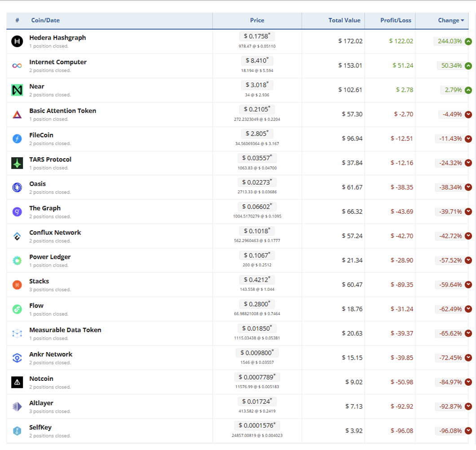Open the Conflux Network coin link
476x450 pixels.
[x=55, y=232]
